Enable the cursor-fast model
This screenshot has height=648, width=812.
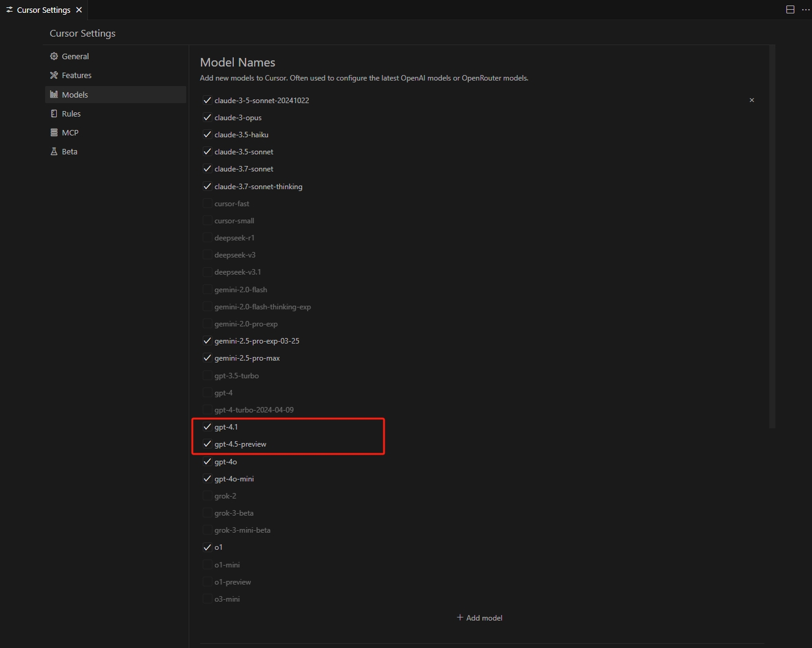coord(207,203)
